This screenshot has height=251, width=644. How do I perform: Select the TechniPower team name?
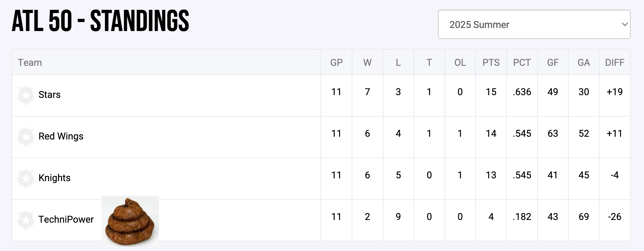coord(66,220)
